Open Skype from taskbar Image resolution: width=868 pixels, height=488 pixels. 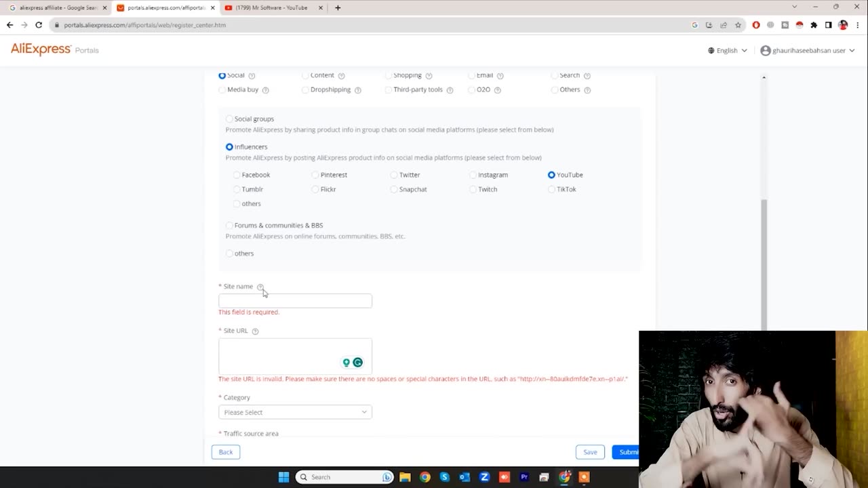(444, 477)
